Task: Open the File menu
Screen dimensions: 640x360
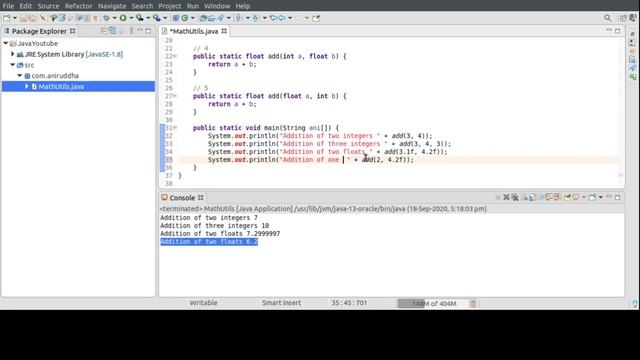Action: tap(8, 6)
